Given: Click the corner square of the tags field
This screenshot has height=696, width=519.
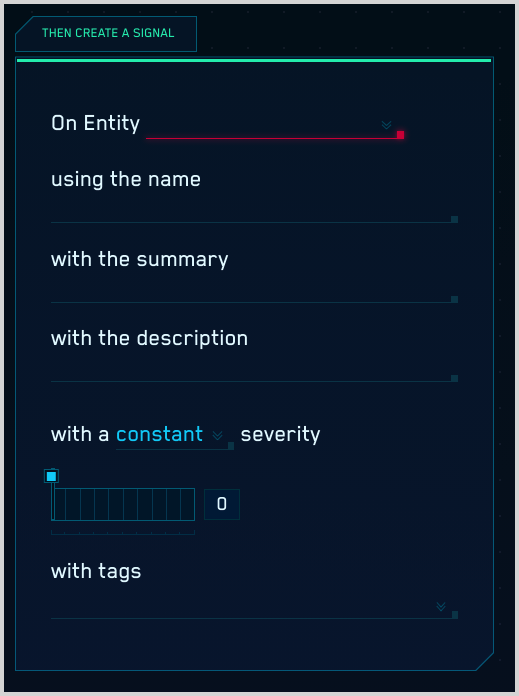Looking at the screenshot, I should click(x=455, y=615).
